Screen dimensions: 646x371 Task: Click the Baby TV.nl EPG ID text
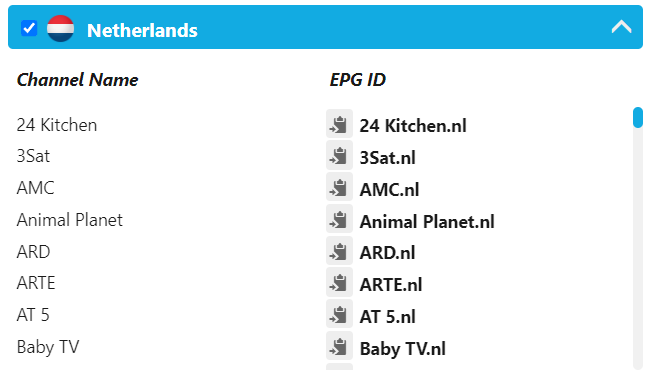pos(403,349)
